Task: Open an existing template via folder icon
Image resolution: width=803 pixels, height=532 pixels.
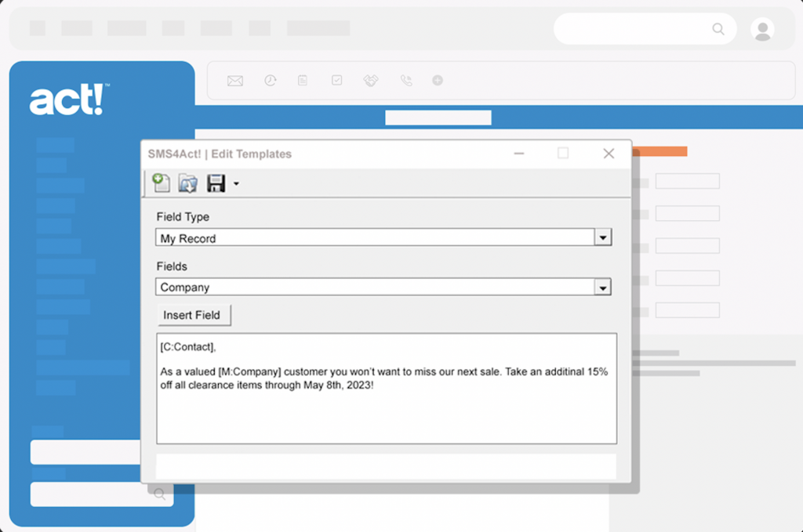Action: tap(188, 183)
